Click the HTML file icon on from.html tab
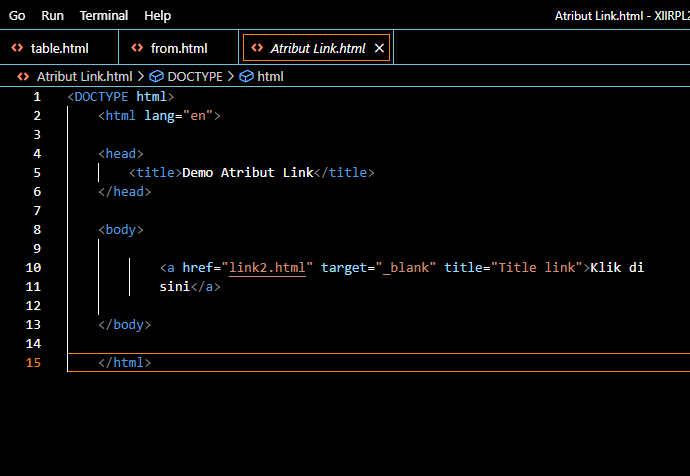Screen dimensions: 690x476 137,48
